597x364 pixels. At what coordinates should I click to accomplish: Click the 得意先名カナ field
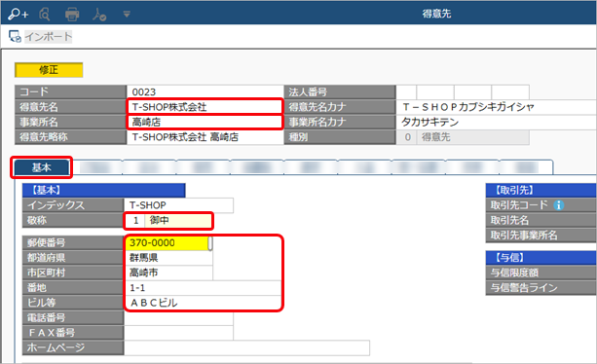click(497, 107)
